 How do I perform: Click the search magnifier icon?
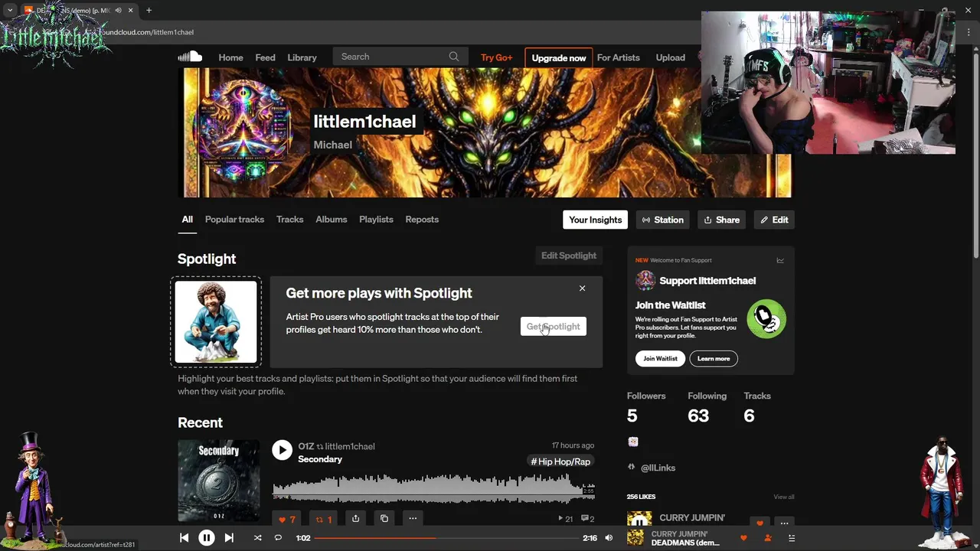(x=454, y=57)
